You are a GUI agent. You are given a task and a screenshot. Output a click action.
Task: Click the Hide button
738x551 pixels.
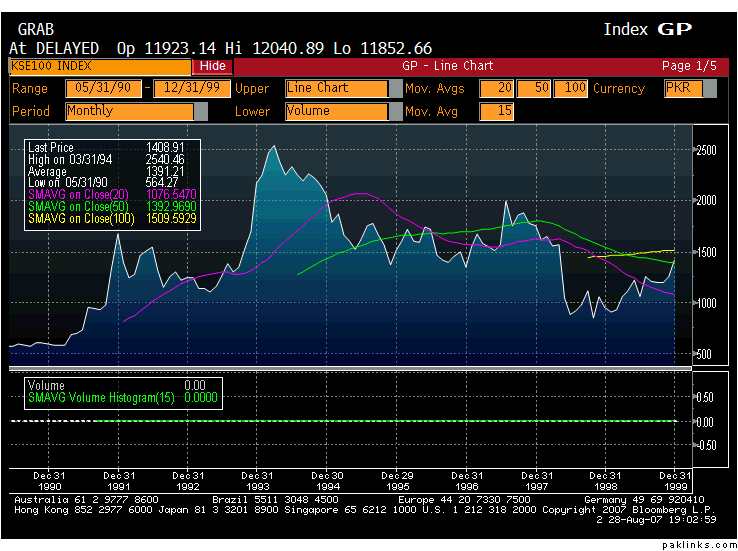[213, 66]
